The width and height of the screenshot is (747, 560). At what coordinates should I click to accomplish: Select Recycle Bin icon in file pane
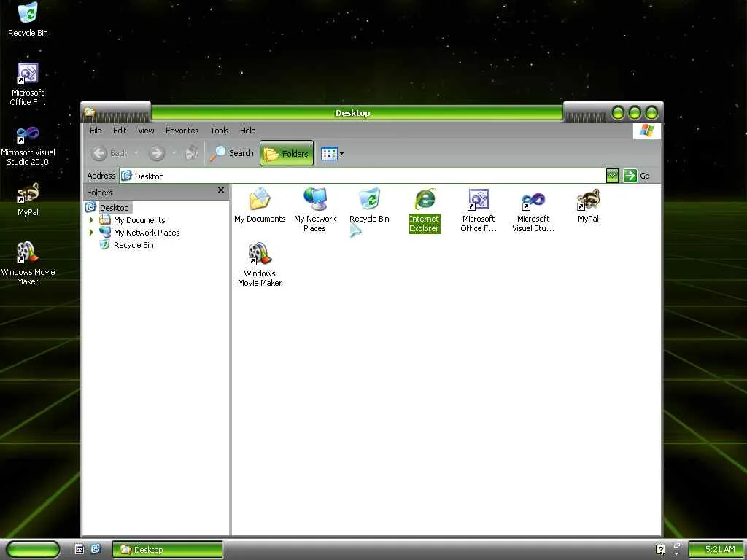[369, 205]
